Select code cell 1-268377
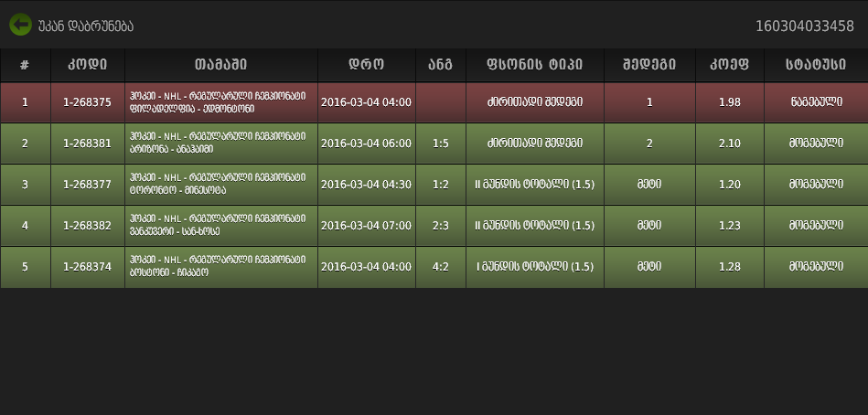This screenshot has height=415, width=868. (x=88, y=185)
